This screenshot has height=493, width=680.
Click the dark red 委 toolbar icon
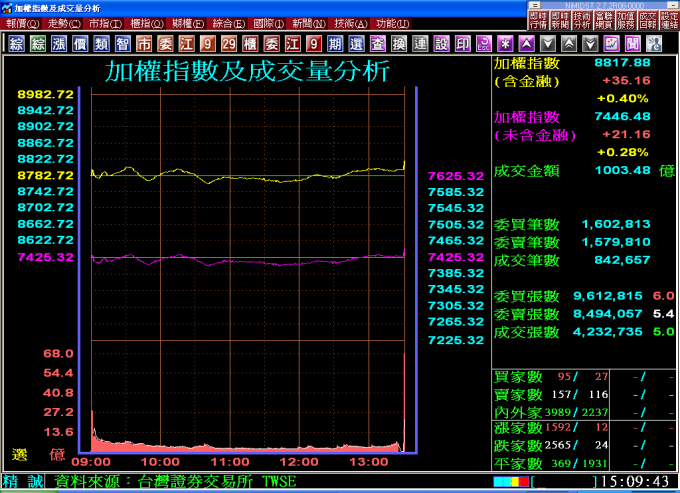pos(271,44)
